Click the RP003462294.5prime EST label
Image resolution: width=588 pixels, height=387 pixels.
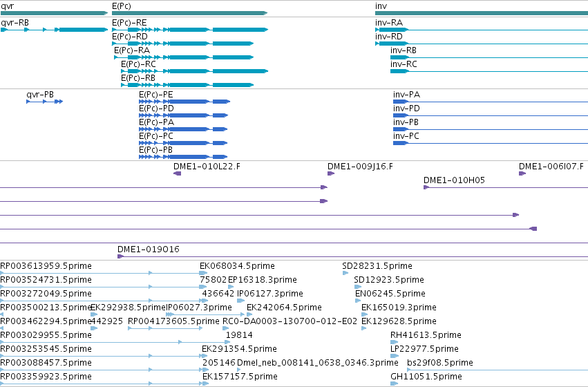[46, 321]
